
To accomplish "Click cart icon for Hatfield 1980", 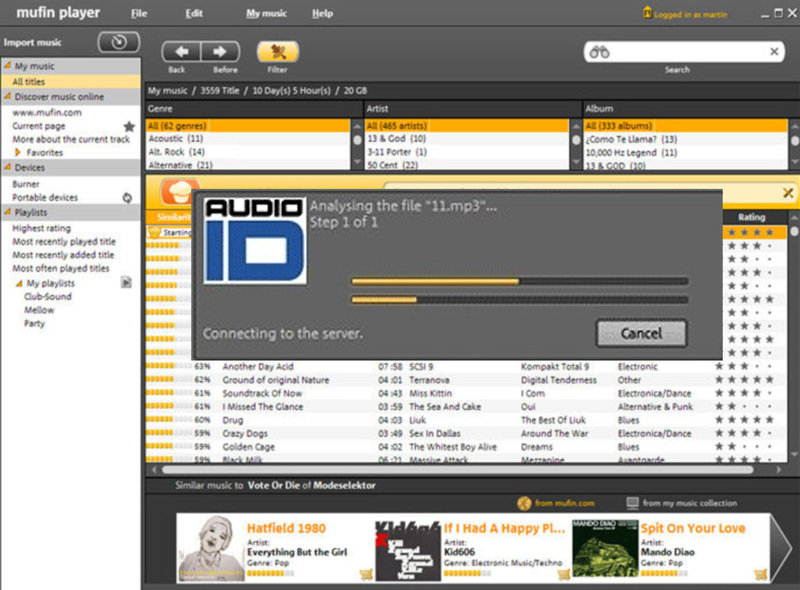I will coord(366,575).
